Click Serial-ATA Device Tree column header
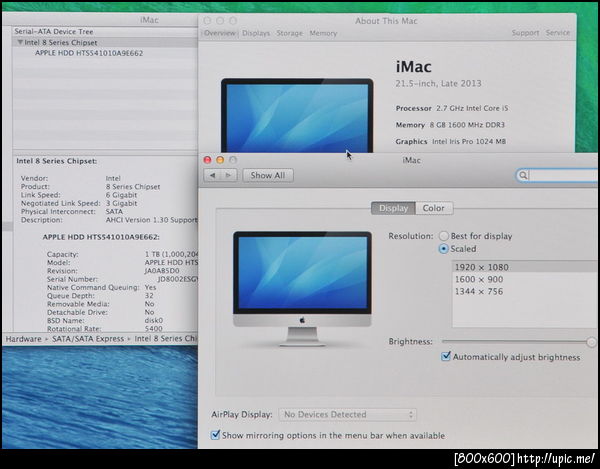This screenshot has height=469, width=600. pos(54,31)
